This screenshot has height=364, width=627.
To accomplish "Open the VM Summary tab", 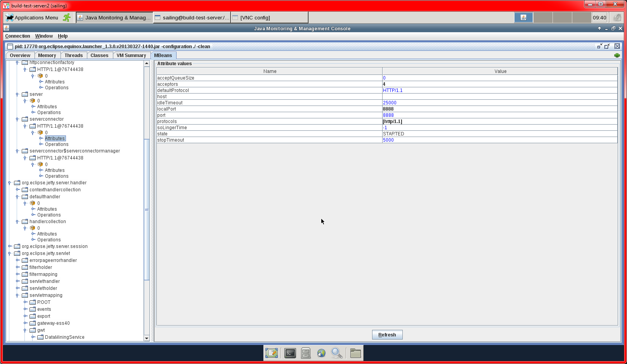I will [x=131, y=55].
